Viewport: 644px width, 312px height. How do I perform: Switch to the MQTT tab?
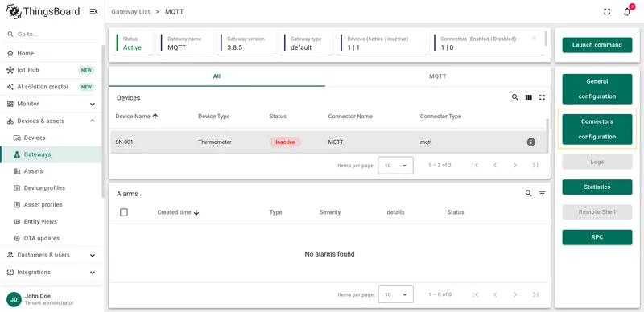tap(437, 76)
